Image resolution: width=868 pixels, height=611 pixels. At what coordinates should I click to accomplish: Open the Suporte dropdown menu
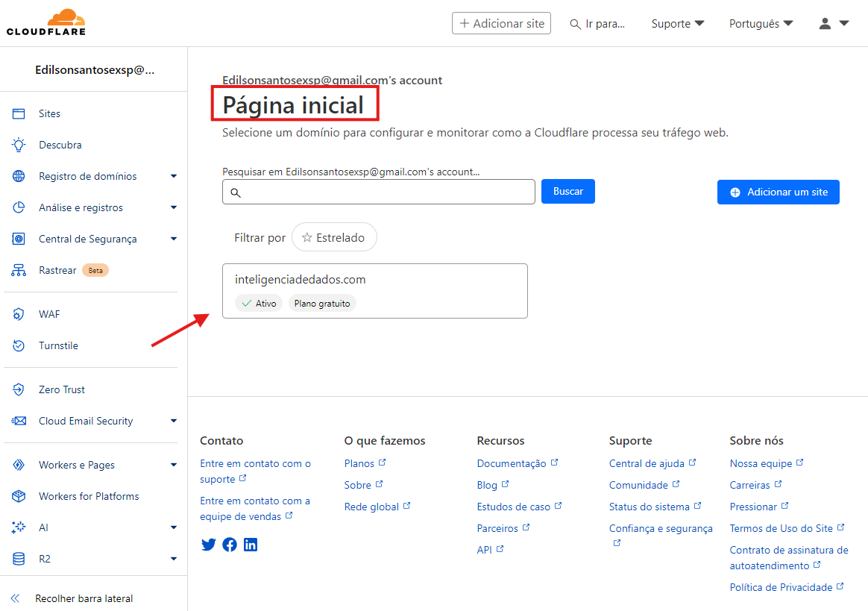point(677,23)
